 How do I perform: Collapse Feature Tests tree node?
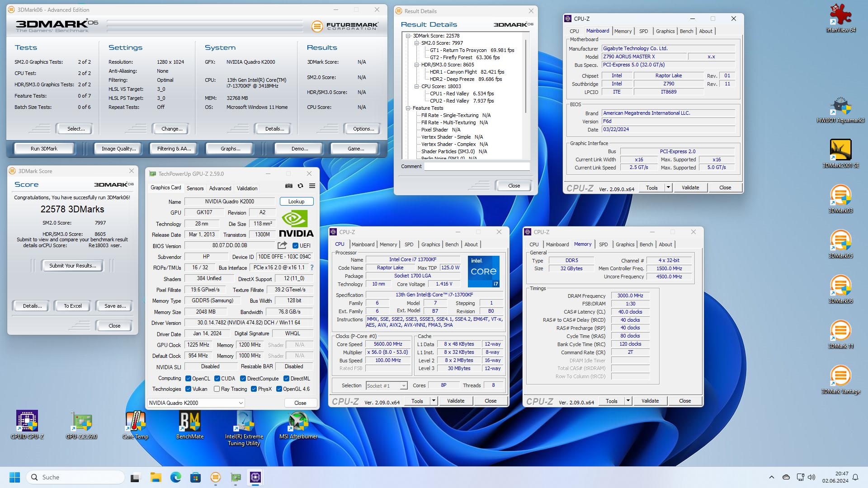tap(408, 108)
